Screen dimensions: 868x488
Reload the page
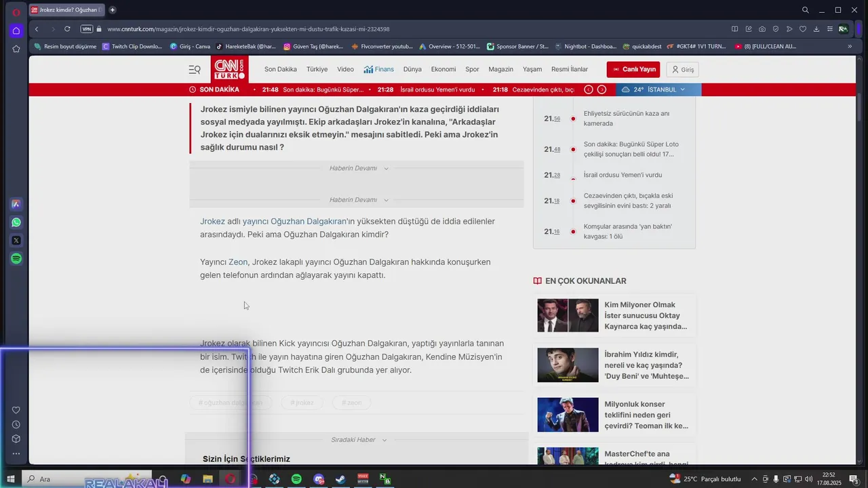point(67,28)
